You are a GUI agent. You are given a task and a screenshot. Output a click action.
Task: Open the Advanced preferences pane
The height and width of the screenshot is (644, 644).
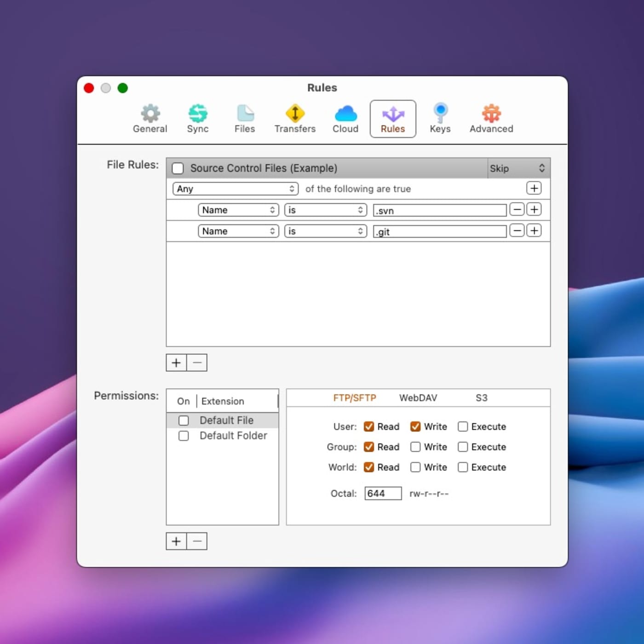(x=491, y=119)
